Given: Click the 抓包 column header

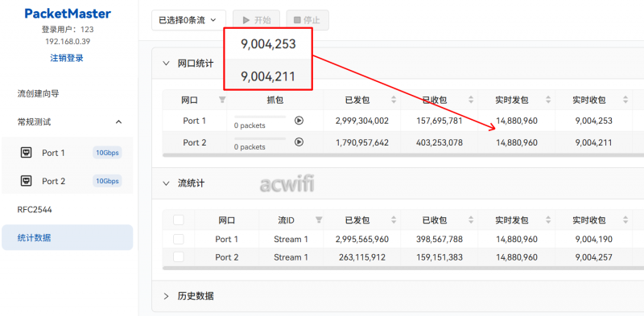Looking at the screenshot, I should [x=275, y=100].
